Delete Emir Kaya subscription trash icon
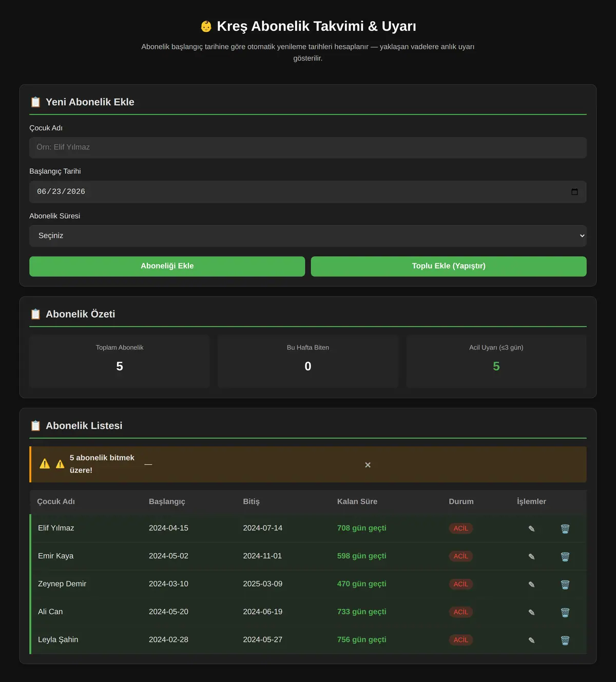 (565, 556)
